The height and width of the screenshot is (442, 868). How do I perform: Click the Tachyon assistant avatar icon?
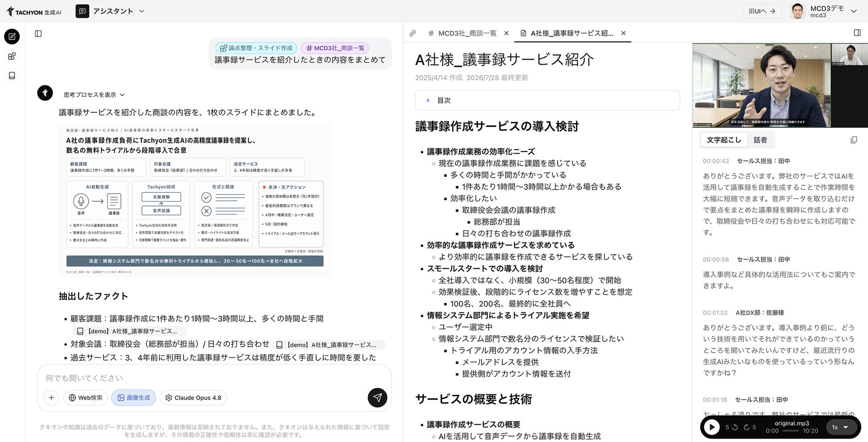[45, 93]
